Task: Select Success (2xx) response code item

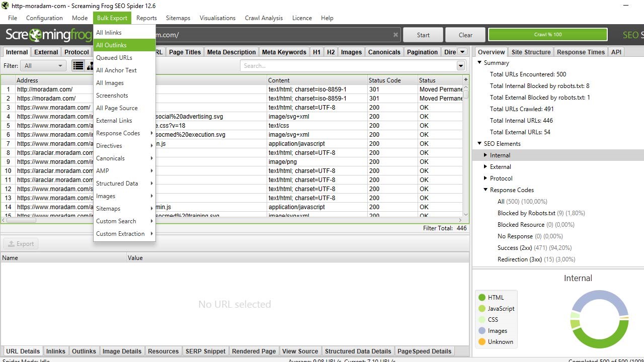Action: click(x=534, y=248)
